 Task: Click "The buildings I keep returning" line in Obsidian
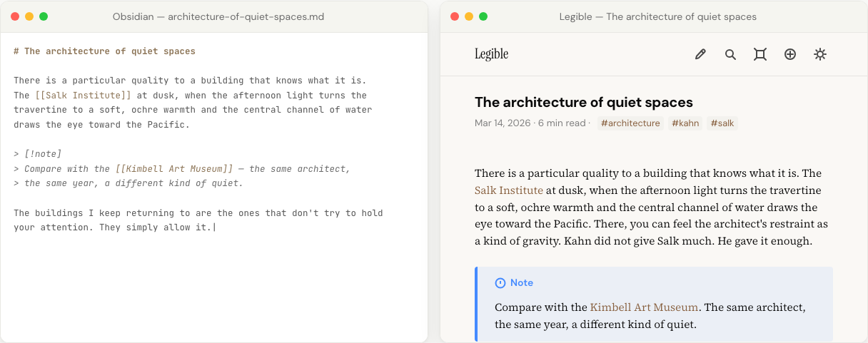coord(198,213)
